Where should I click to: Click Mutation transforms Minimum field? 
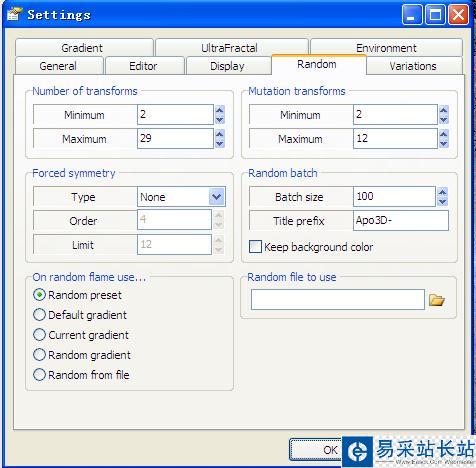[395, 115]
